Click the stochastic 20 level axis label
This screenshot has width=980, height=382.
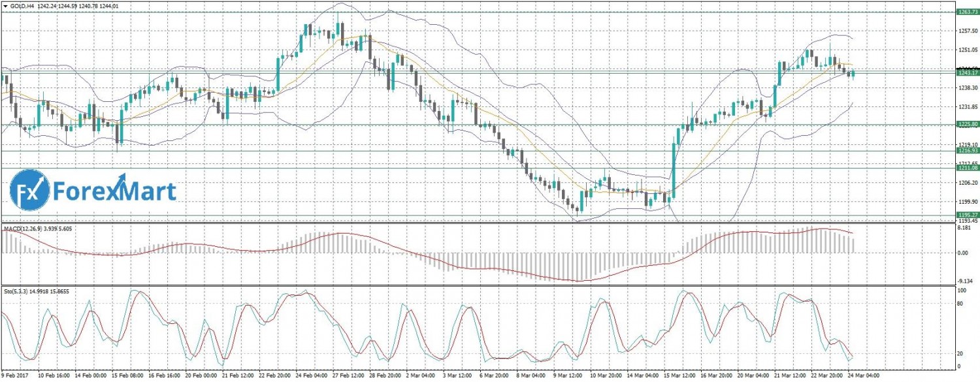point(961,353)
